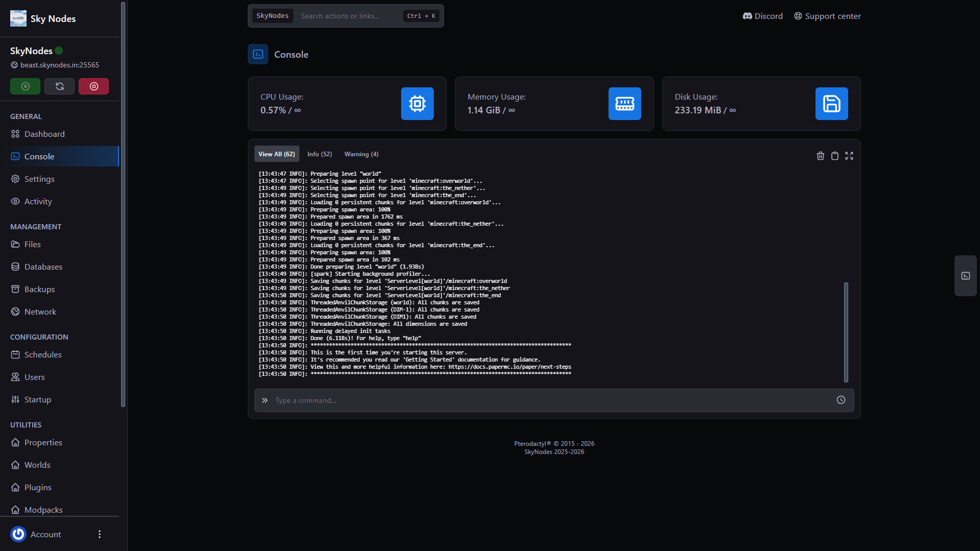Click the Sky Nodes logo image
The width and height of the screenshot is (980, 551).
click(x=18, y=18)
